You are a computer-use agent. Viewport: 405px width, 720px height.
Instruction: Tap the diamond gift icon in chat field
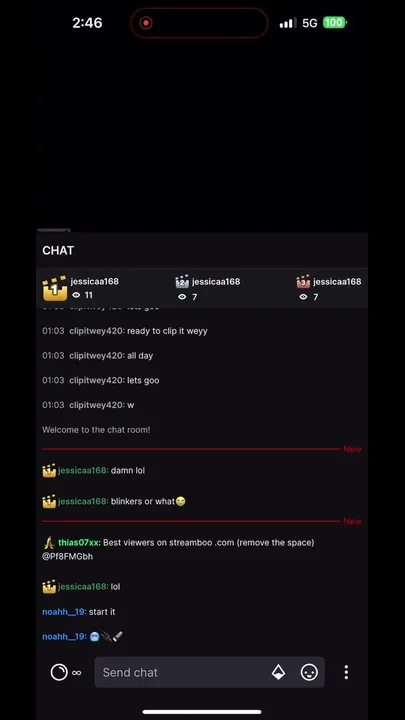point(278,672)
